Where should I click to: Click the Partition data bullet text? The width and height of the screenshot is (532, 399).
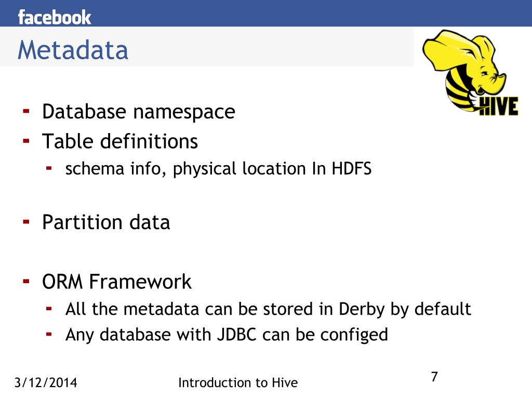106,222
